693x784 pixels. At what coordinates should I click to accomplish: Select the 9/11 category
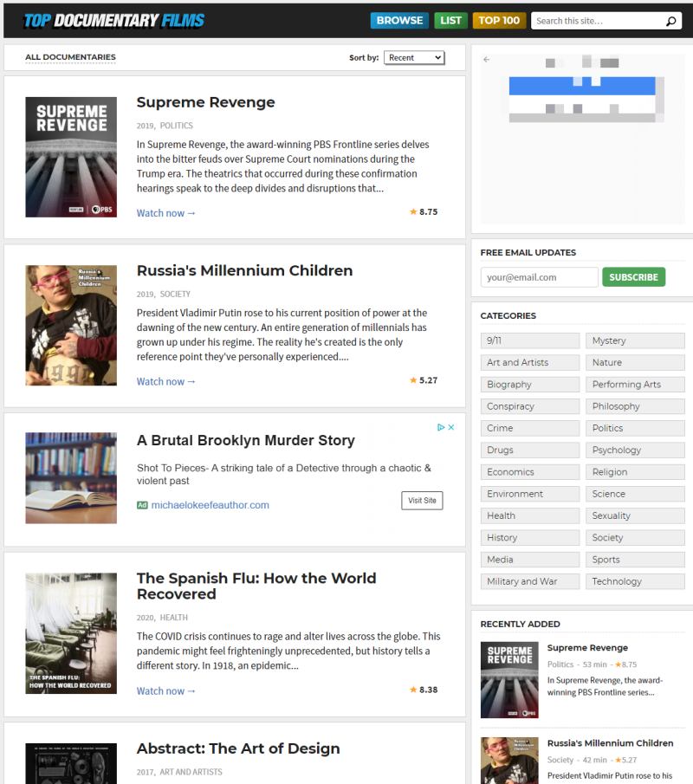[x=530, y=340]
